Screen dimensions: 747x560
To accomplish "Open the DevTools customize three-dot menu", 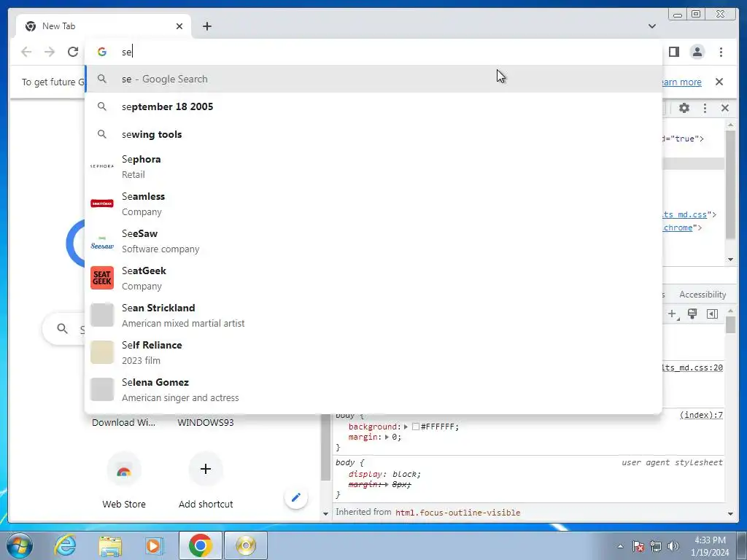I will pyautogui.click(x=705, y=108).
